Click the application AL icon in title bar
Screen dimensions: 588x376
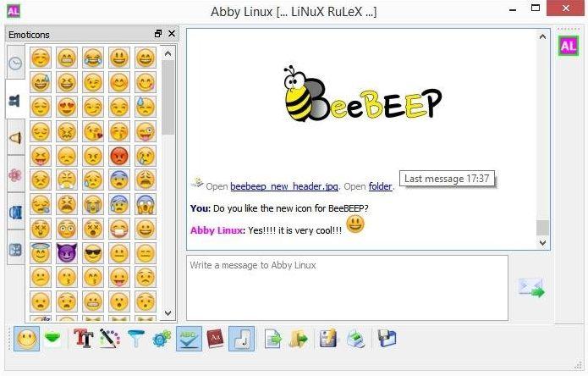point(14,11)
